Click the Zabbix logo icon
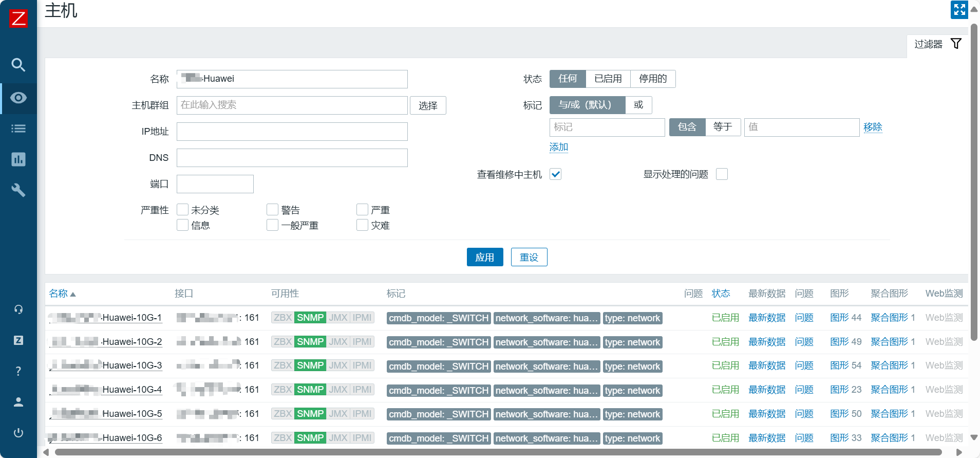The height and width of the screenshot is (458, 980). [x=18, y=19]
